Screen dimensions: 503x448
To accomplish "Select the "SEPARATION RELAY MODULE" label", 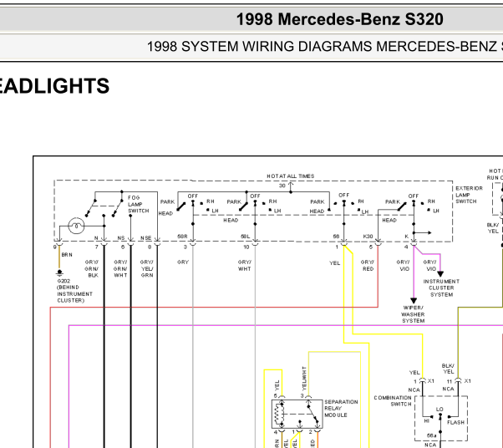I will click(341, 408).
